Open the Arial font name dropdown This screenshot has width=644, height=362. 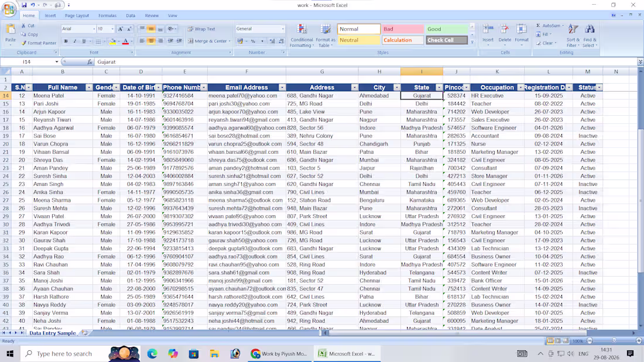(x=94, y=29)
